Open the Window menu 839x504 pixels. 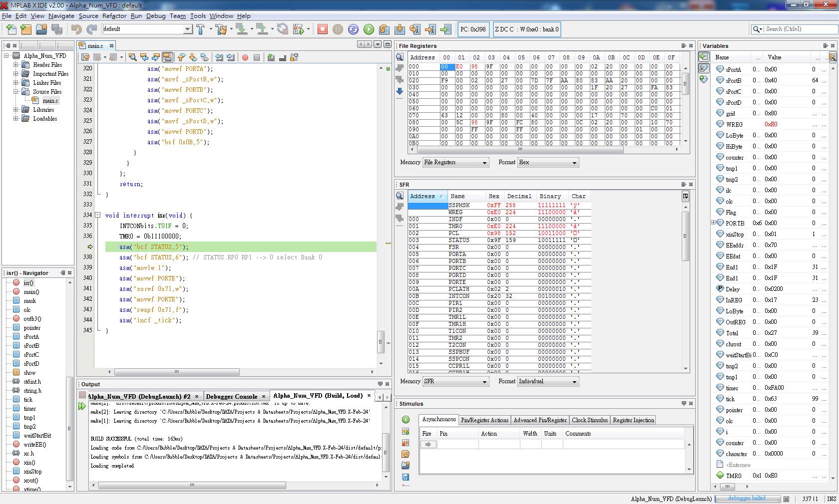point(221,16)
